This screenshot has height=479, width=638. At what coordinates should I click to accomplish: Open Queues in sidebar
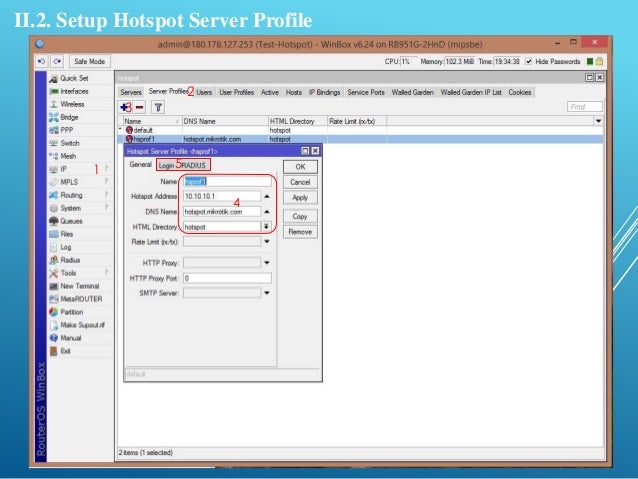pyautogui.click(x=71, y=221)
